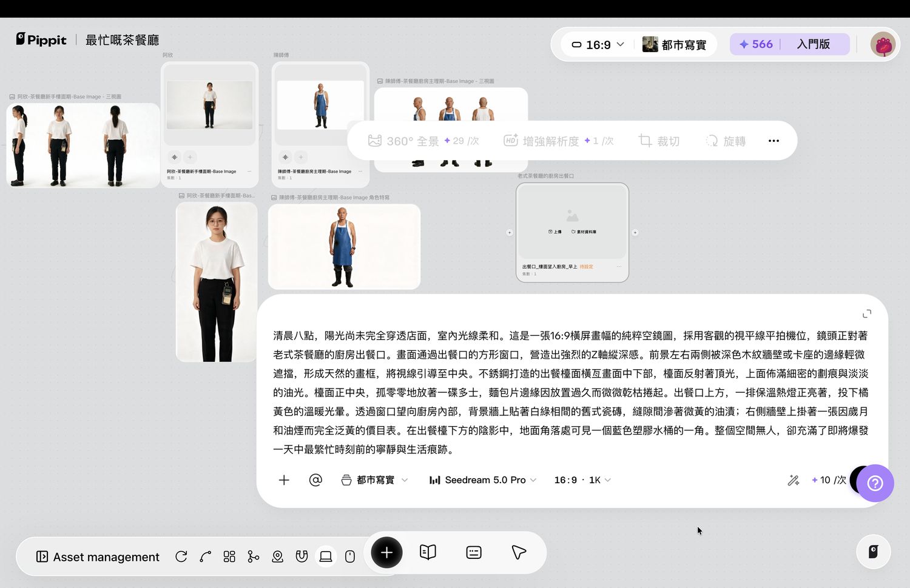Open the user profile avatar
The height and width of the screenshot is (588, 910).
(x=883, y=45)
